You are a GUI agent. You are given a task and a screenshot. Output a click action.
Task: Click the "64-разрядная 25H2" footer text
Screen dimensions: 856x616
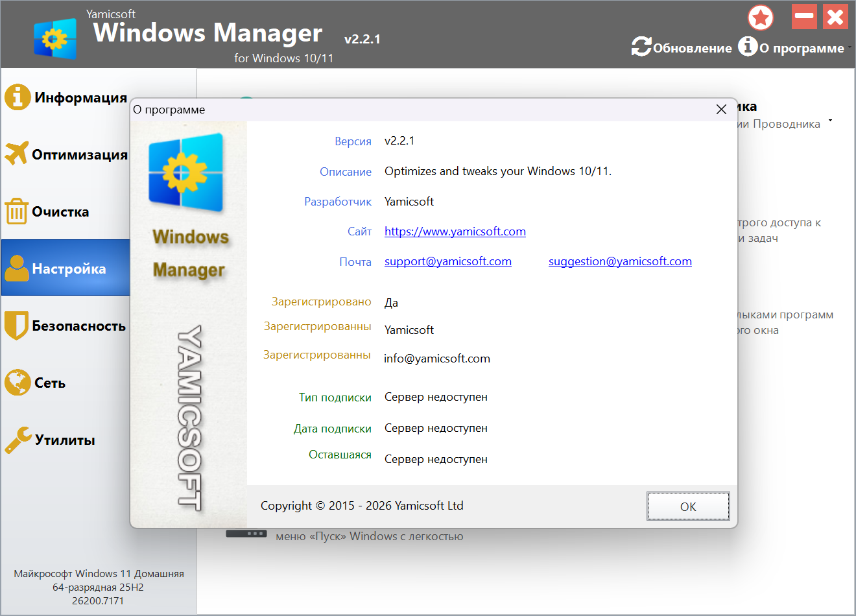point(98,587)
